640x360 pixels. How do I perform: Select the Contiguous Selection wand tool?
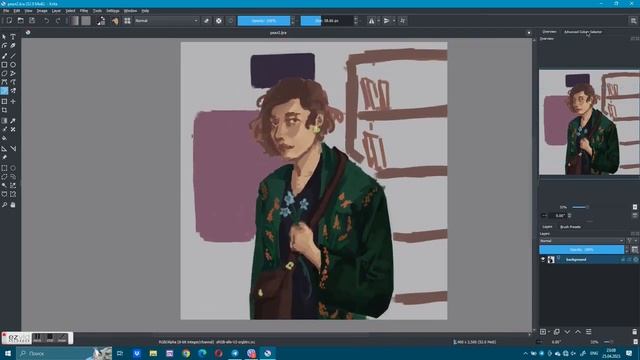pyautogui.click(x=4, y=185)
